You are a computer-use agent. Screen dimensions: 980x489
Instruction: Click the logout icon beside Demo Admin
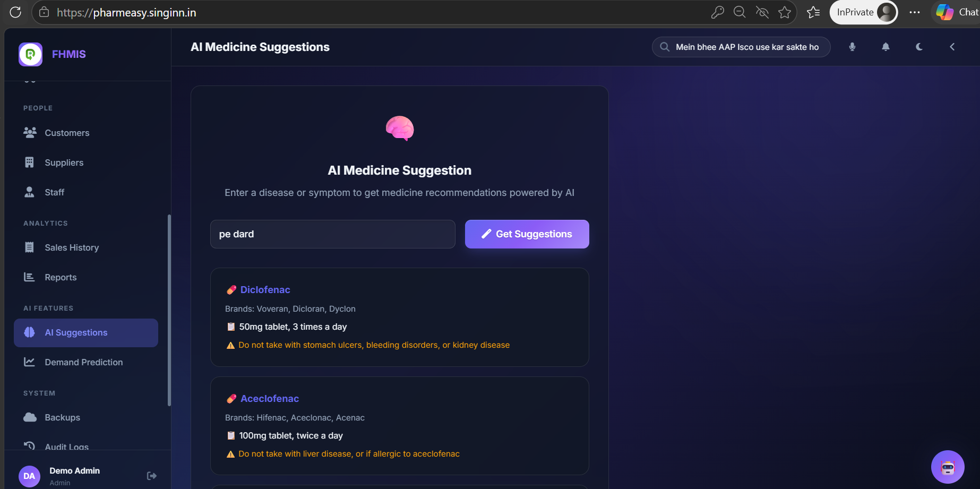click(x=151, y=476)
